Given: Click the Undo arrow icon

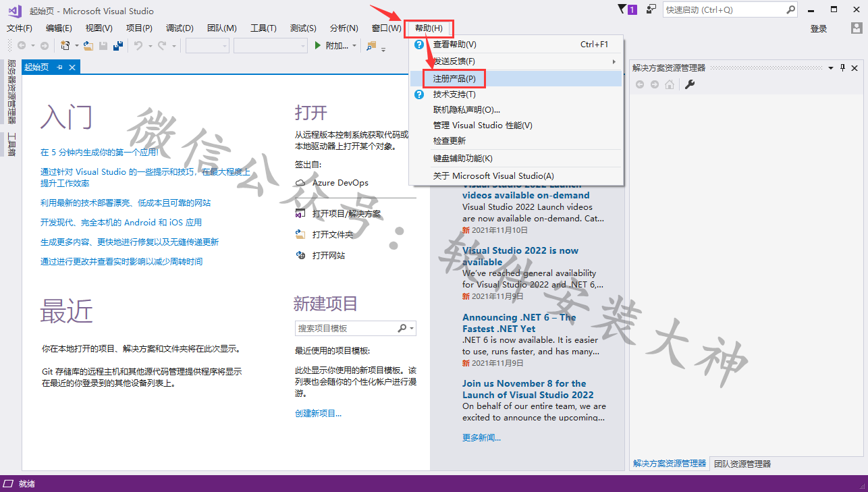Looking at the screenshot, I should point(138,45).
